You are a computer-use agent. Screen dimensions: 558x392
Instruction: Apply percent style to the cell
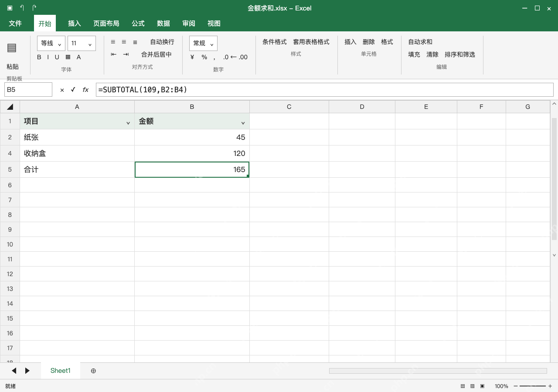coord(204,57)
